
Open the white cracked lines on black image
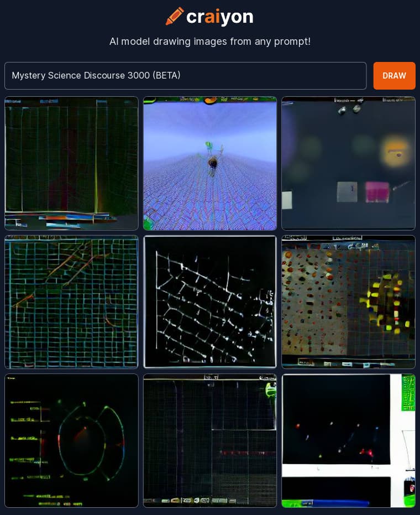click(x=210, y=302)
